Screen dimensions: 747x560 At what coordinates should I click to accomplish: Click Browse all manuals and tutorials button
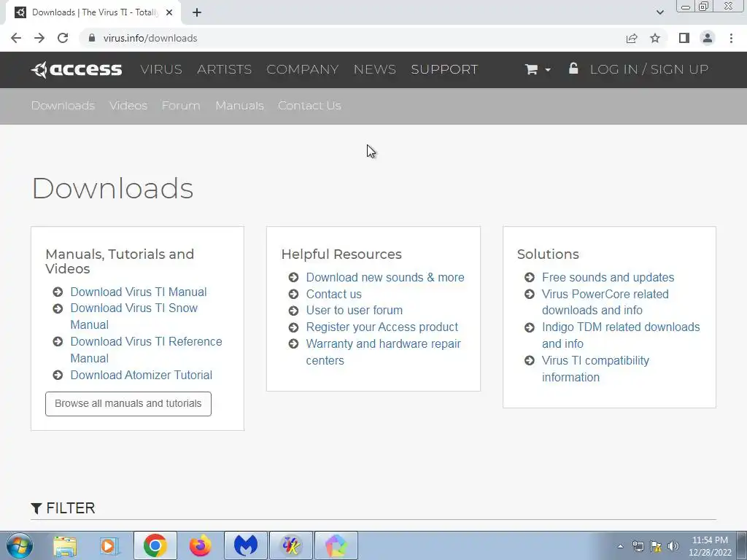coord(128,404)
